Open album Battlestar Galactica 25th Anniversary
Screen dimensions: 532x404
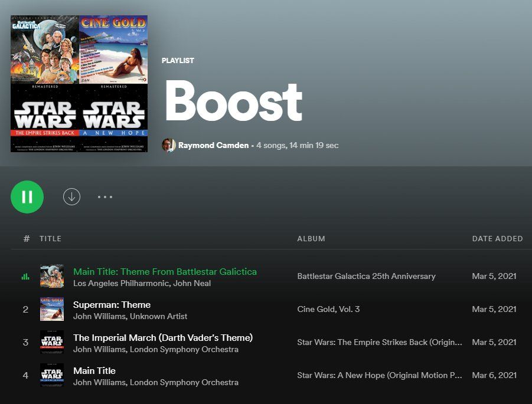tap(366, 276)
